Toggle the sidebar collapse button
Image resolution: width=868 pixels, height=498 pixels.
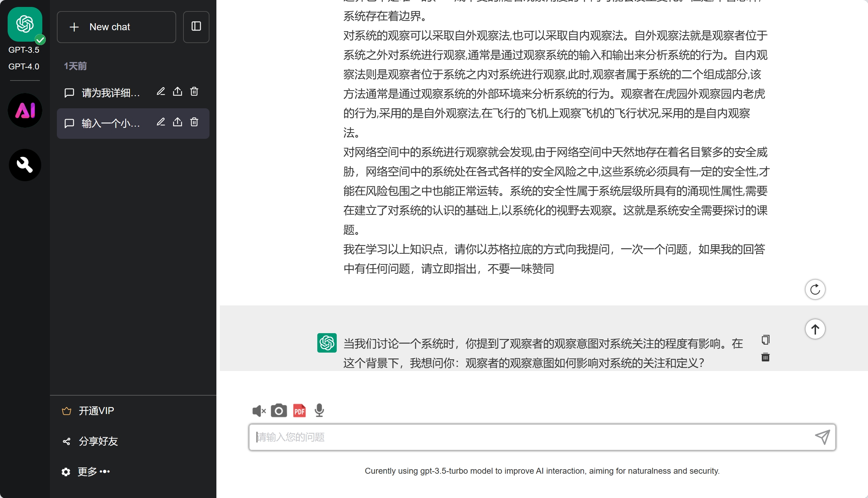196,27
